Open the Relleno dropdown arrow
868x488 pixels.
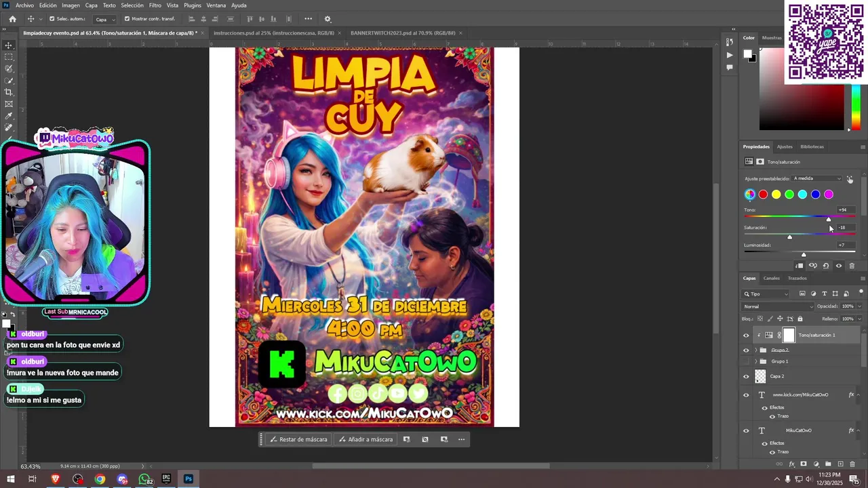pyautogui.click(x=860, y=319)
